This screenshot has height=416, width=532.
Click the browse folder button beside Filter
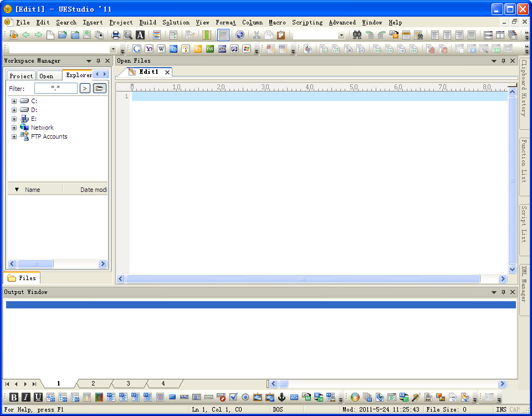tap(99, 88)
